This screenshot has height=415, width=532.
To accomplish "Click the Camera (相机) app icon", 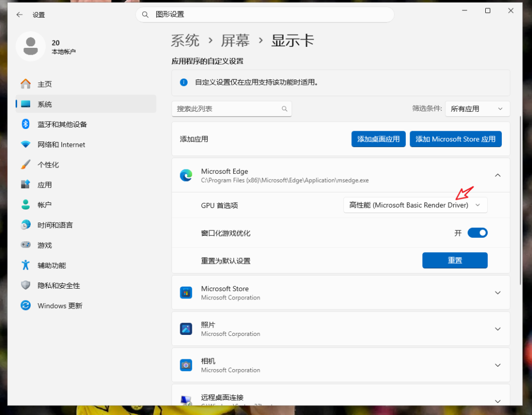I will pos(186,365).
